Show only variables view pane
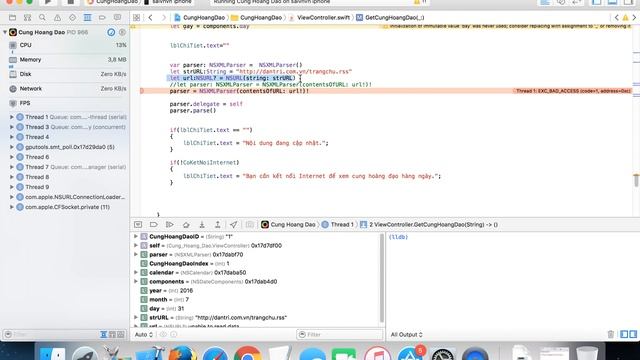This screenshot has width=640, height=360. point(624,334)
